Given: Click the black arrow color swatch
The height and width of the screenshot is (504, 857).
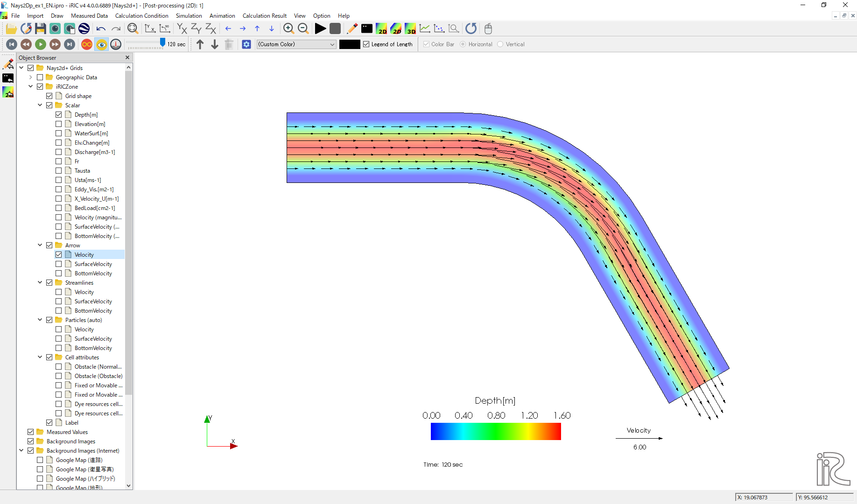Looking at the screenshot, I should point(350,44).
